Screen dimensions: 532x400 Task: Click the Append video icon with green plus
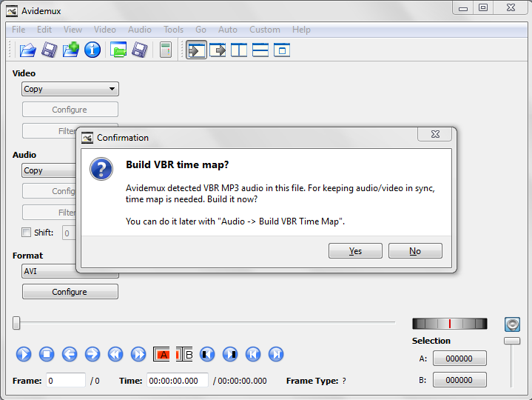pyautogui.click(x=71, y=50)
